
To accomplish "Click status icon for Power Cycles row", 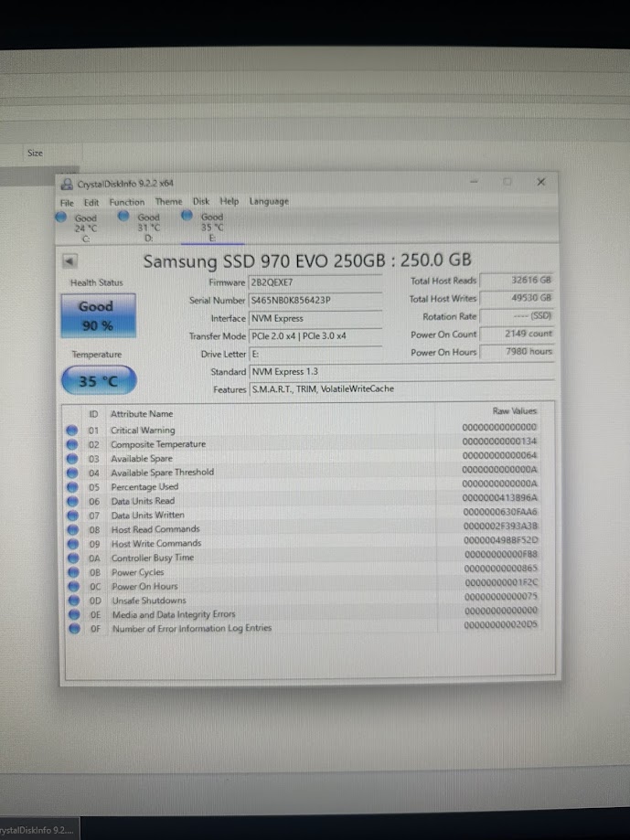I will click(x=73, y=572).
